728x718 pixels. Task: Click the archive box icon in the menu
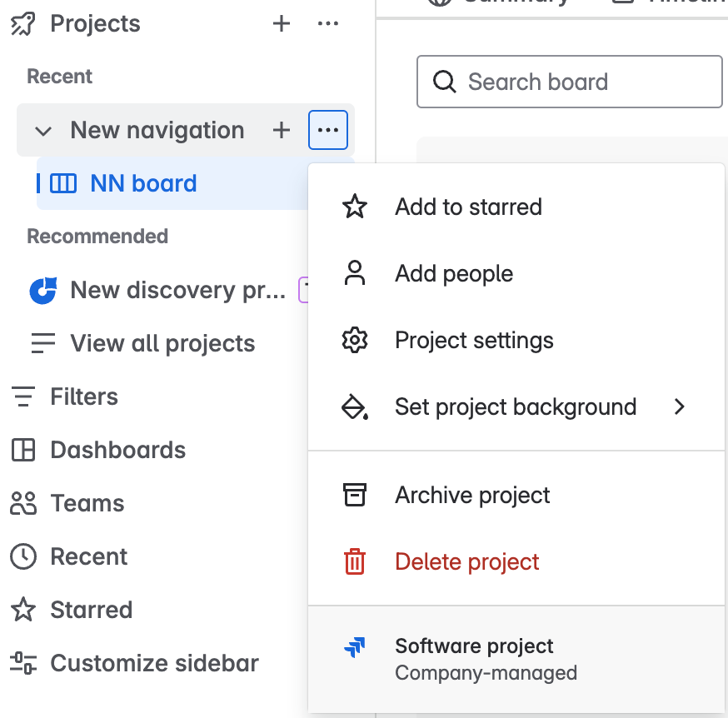(355, 495)
